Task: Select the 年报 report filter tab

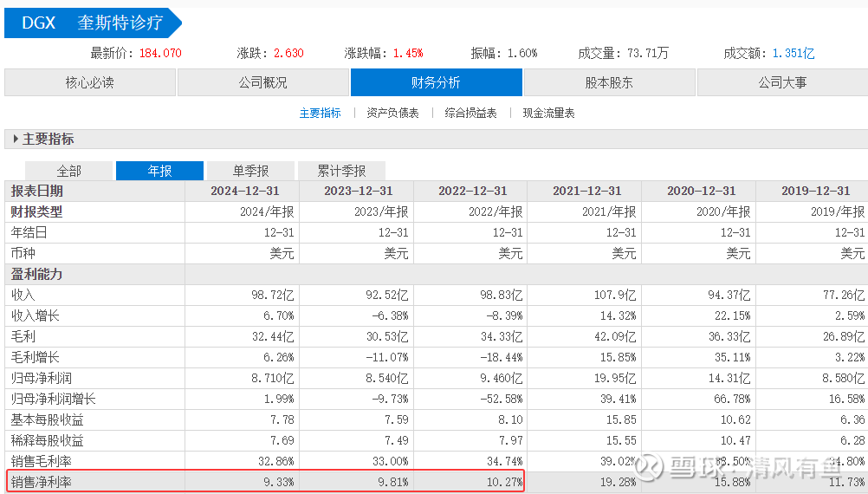Action: coord(160,171)
